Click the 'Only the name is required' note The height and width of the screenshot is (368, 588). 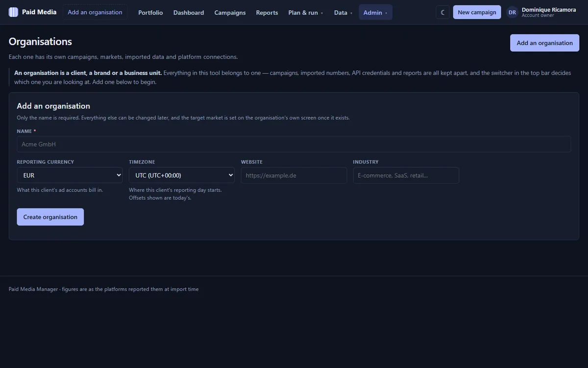pos(183,118)
